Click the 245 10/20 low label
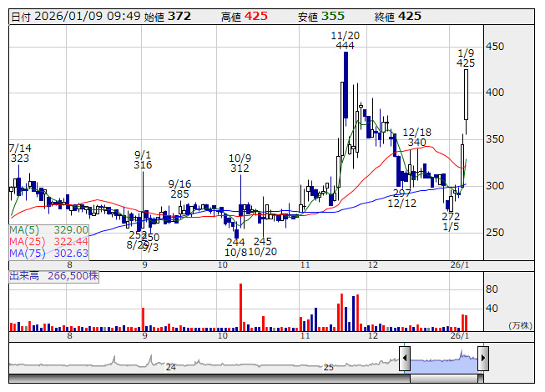This screenshot has height=392, width=545. 263,247
